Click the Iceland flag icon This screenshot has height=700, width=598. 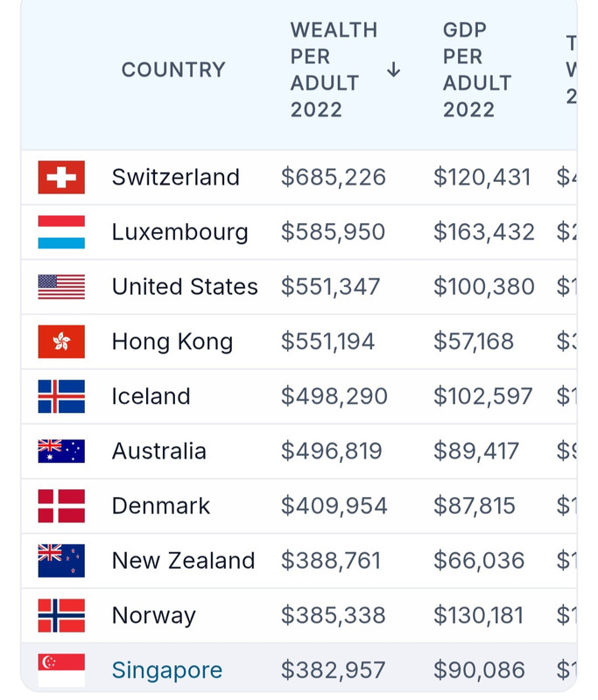pyautogui.click(x=61, y=396)
